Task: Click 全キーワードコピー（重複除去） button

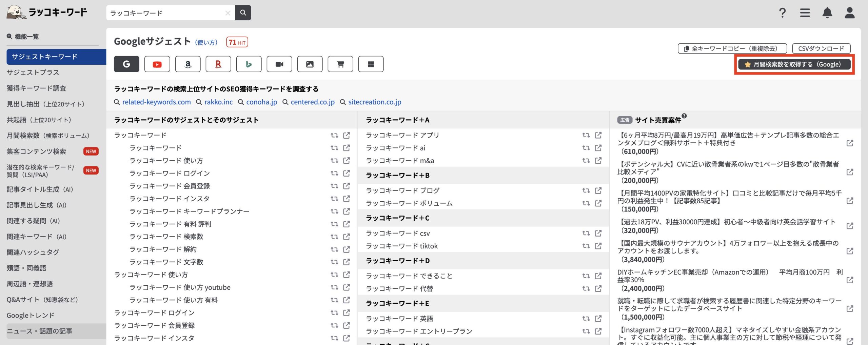Action: click(732, 48)
